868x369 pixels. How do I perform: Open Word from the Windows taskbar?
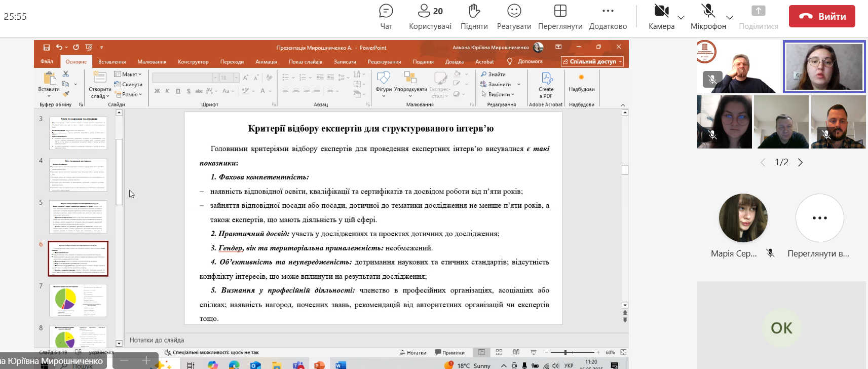(x=341, y=365)
